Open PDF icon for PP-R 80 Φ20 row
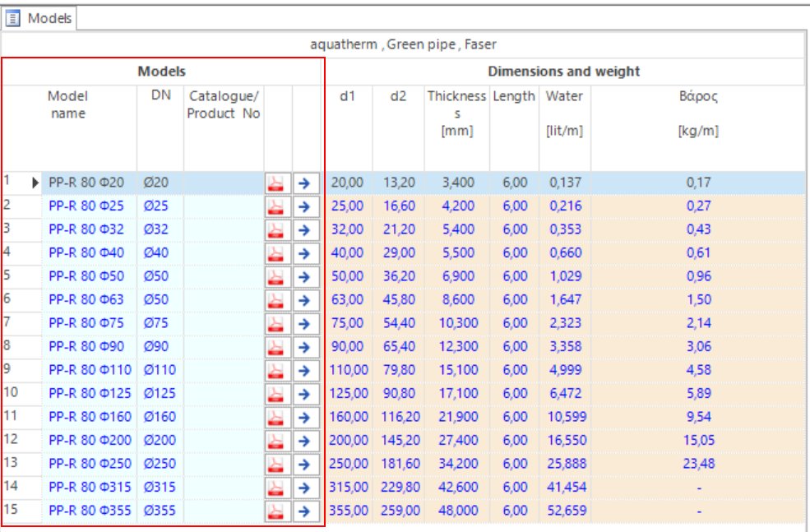 point(277,183)
